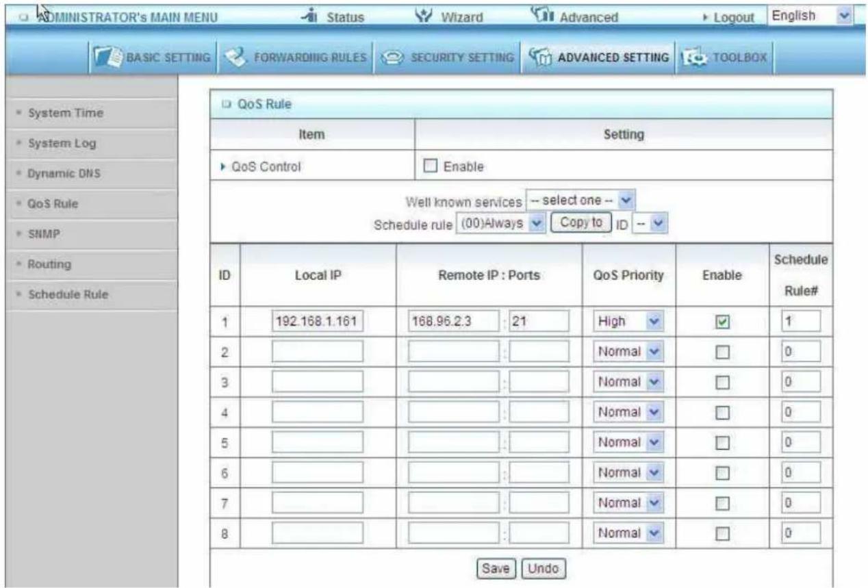Check Enable for QoS rule ID 7
This screenshot has height=588, width=868.
(721, 504)
